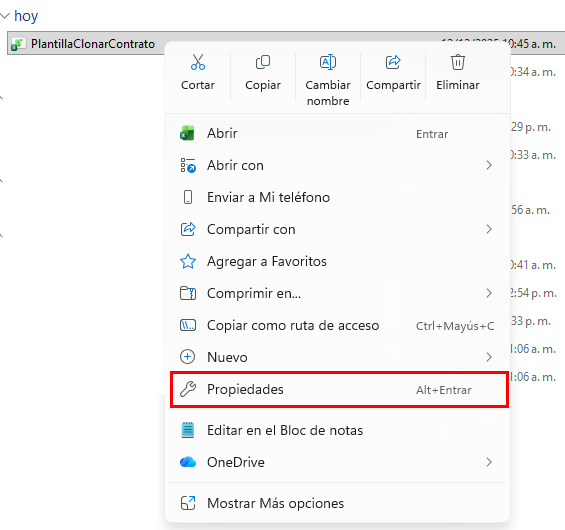The height and width of the screenshot is (530, 565).
Task: Open Propiedades from the context menu
Action: (x=339, y=389)
